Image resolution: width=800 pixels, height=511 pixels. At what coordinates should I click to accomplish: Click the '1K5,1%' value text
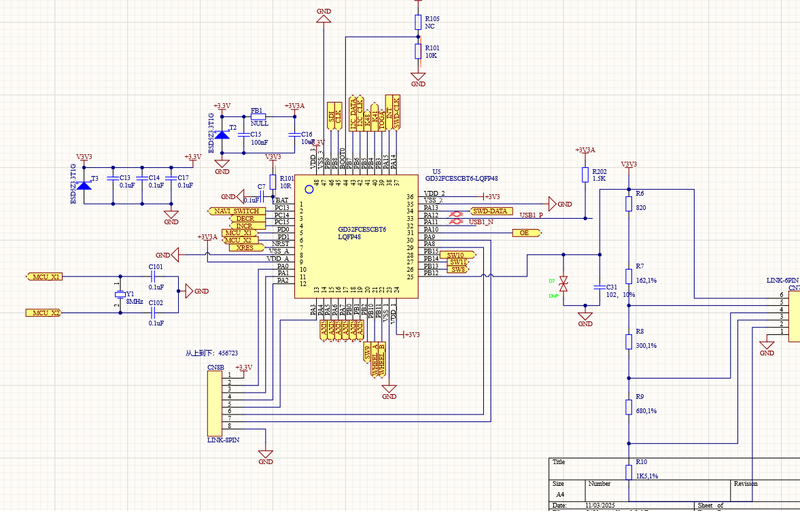click(647, 476)
